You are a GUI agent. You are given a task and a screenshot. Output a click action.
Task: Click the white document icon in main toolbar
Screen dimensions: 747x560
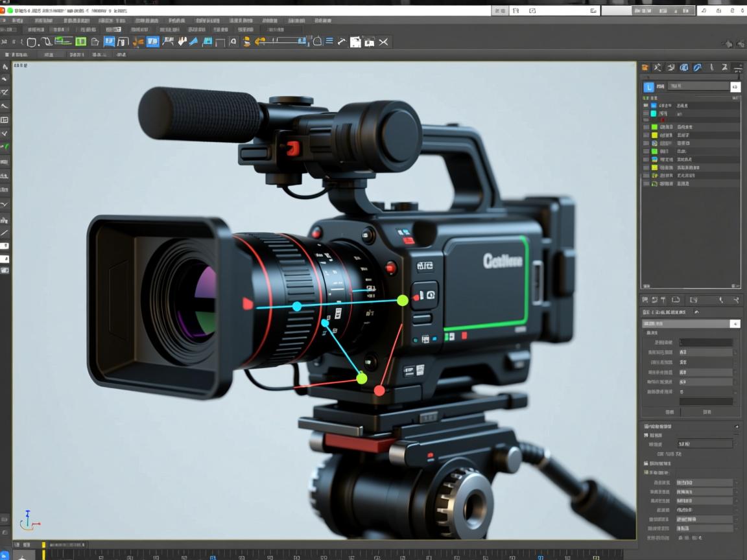[x=355, y=42]
